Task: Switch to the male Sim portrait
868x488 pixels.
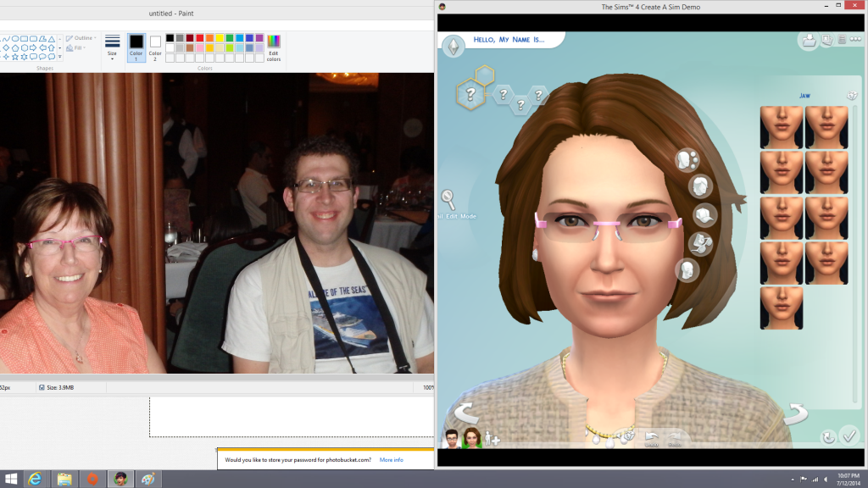Action: (453, 438)
